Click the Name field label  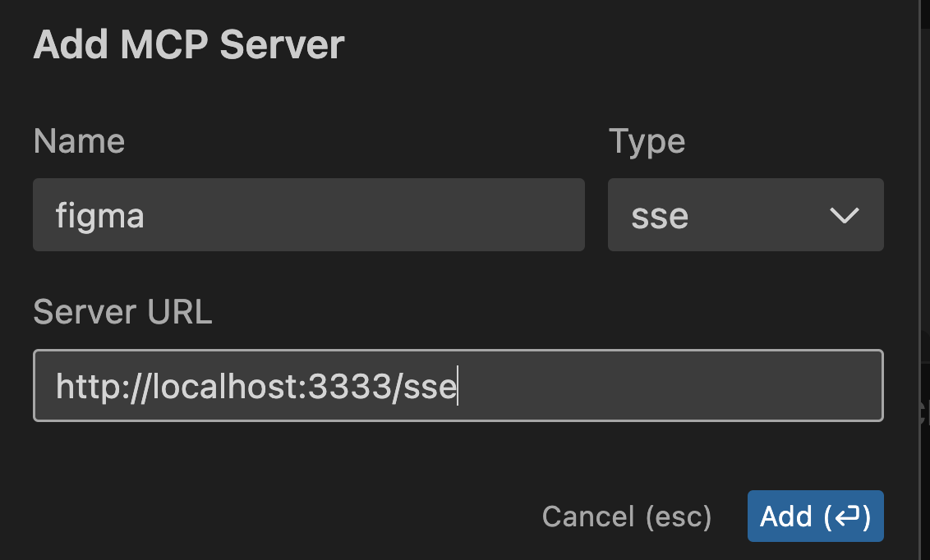78,141
